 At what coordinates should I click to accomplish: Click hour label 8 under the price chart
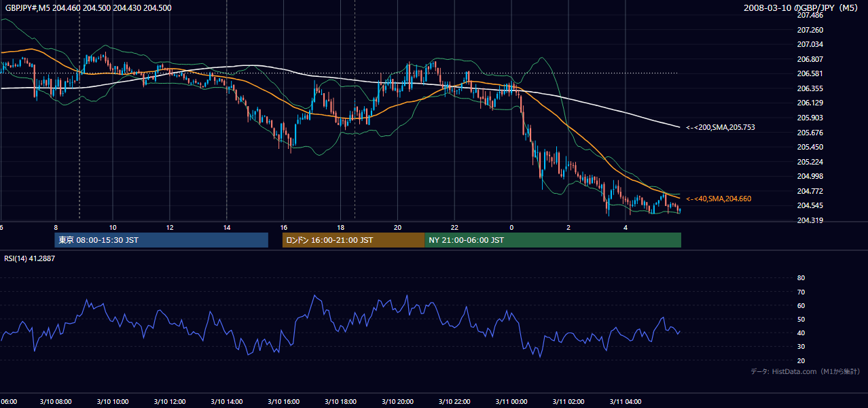click(56, 227)
